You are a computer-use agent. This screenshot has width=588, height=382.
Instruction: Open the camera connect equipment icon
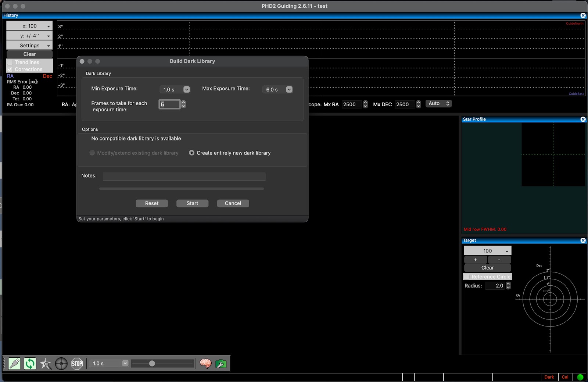[14, 364]
